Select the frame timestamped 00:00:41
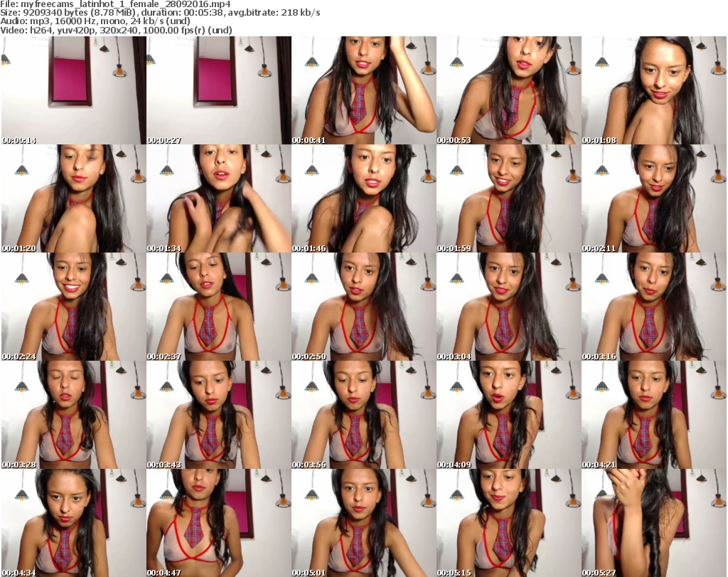 point(364,90)
